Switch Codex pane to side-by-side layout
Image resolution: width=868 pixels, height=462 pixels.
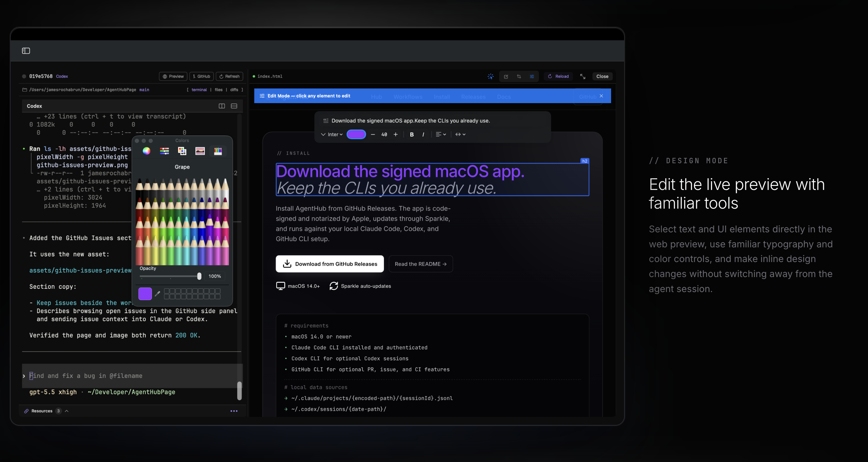[222, 106]
